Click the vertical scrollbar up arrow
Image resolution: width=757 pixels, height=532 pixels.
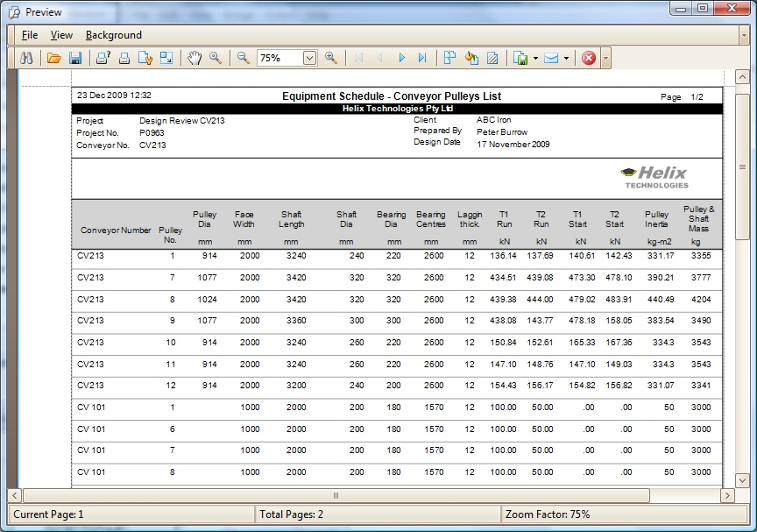(x=741, y=77)
